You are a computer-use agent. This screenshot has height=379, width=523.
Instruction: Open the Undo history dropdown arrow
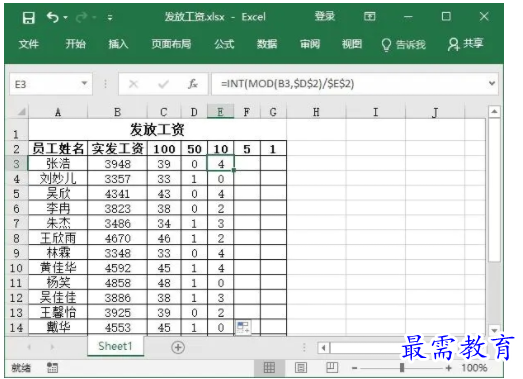click(65, 17)
